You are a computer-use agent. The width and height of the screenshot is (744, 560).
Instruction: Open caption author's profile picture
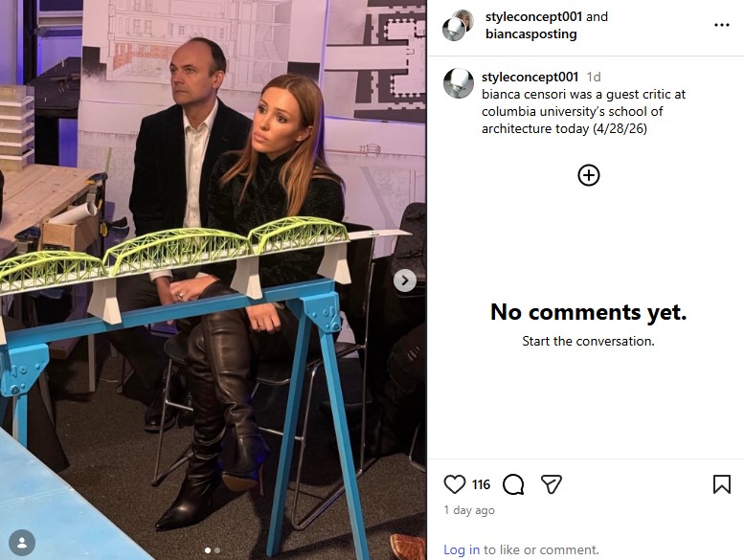click(459, 83)
